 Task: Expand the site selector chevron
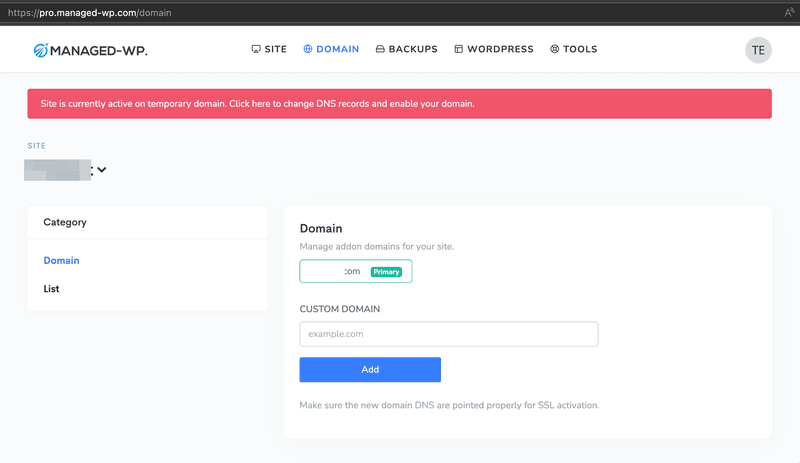pyautogui.click(x=102, y=169)
